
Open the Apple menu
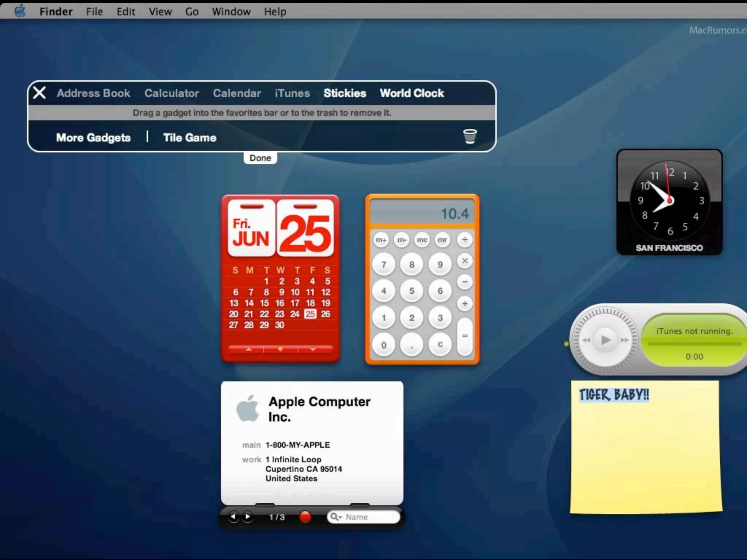[x=20, y=11]
